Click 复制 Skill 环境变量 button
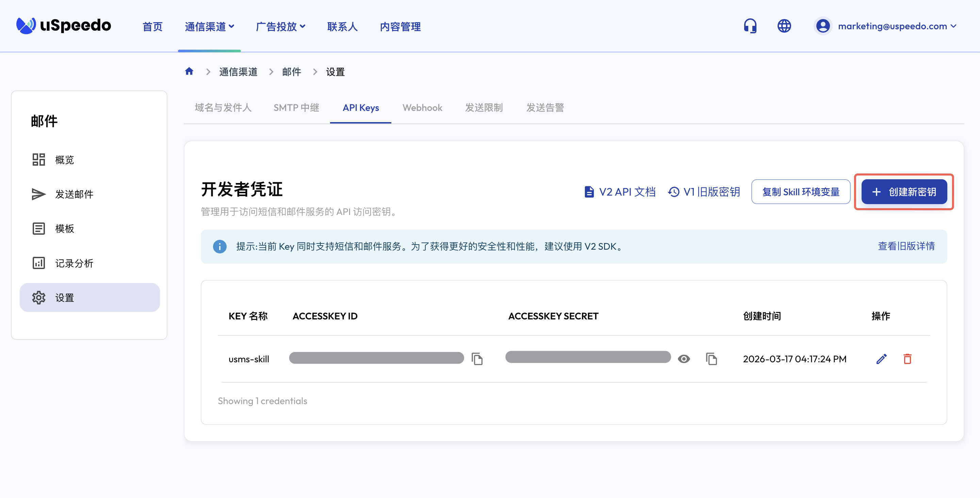 point(800,192)
